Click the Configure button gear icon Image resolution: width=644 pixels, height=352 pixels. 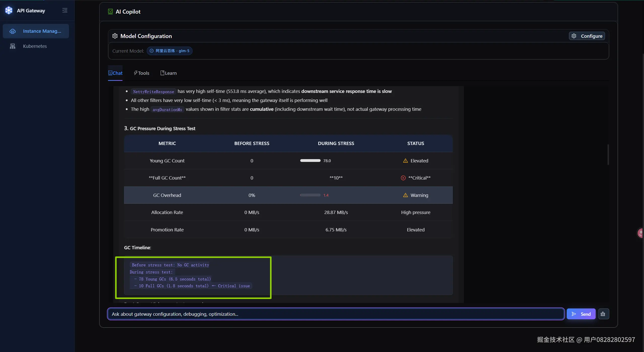click(x=574, y=36)
